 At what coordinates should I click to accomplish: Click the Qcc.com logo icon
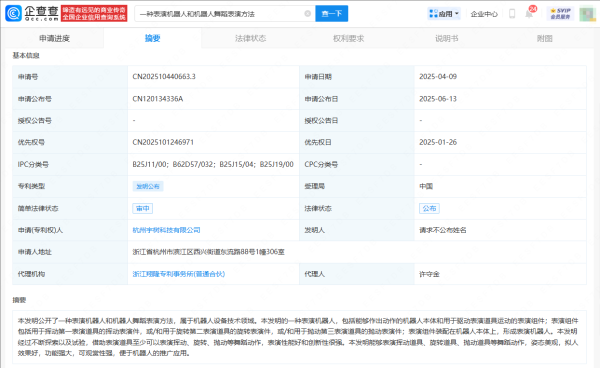(13, 13)
